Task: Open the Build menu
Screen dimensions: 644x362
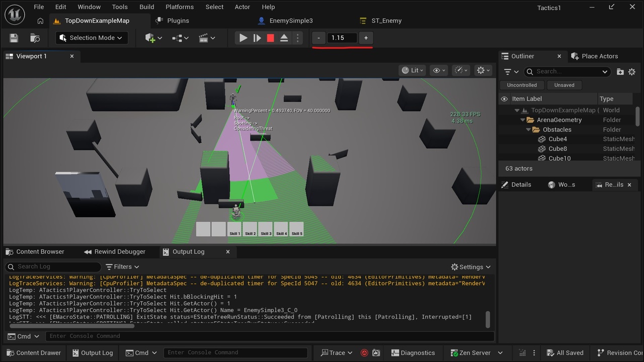Action: tap(147, 7)
